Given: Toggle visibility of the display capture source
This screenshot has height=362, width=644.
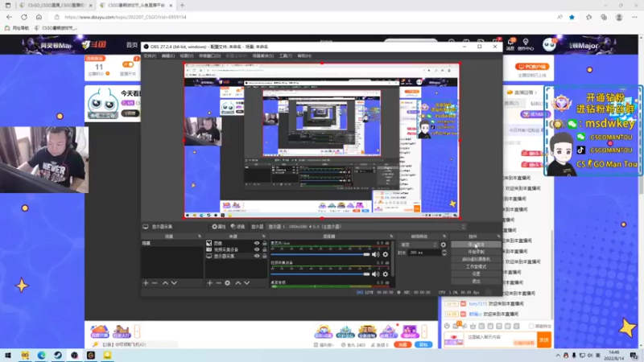Looking at the screenshot, I should coord(257,256).
